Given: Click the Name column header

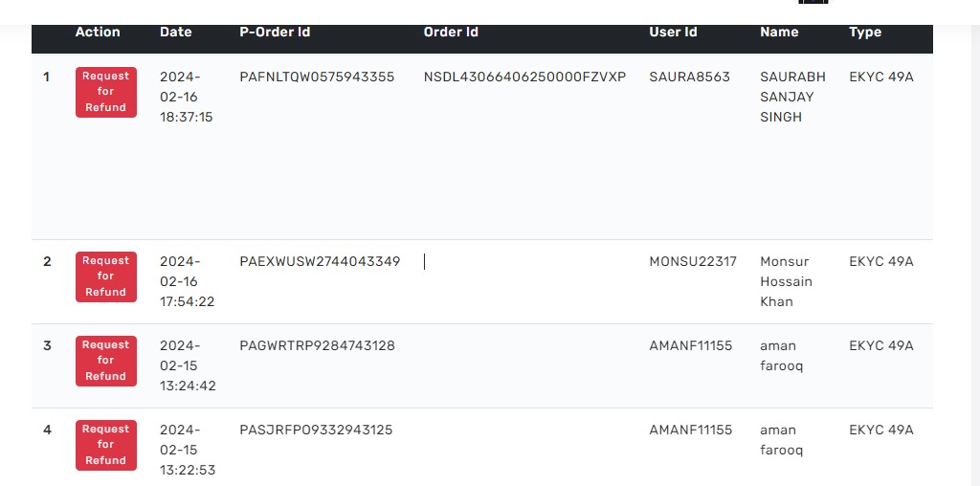Looking at the screenshot, I should click(779, 33).
